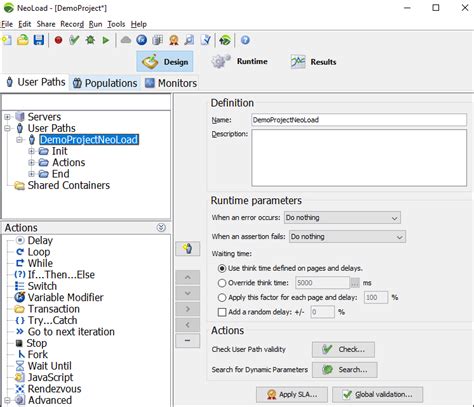Collapse the DemoProjectNeoLoad node
The height and width of the screenshot is (407, 474).
(20, 140)
